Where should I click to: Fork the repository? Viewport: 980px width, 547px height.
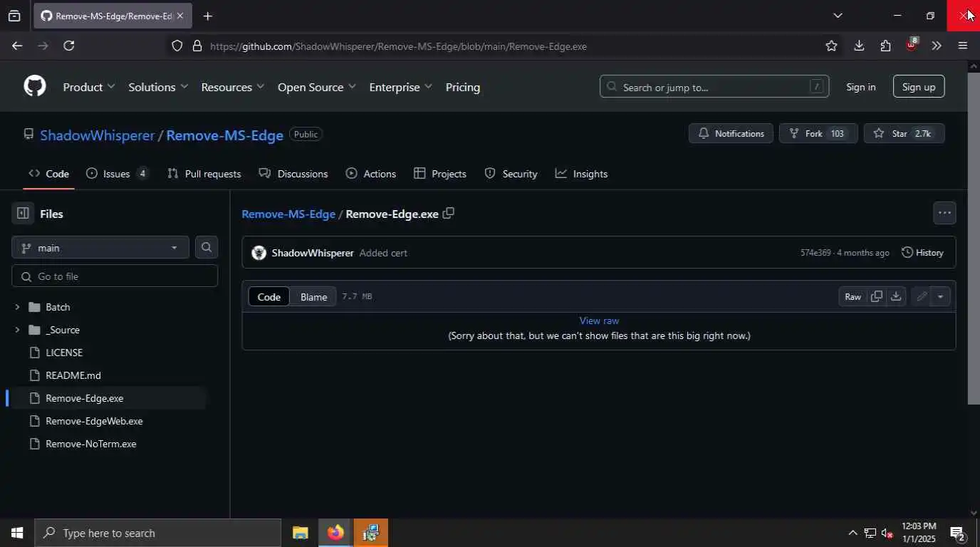[818, 133]
